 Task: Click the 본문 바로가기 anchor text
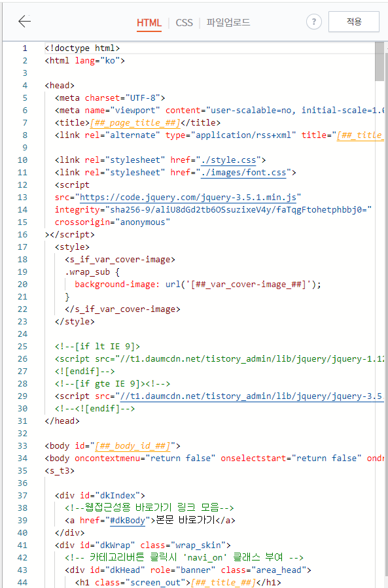click(x=185, y=521)
